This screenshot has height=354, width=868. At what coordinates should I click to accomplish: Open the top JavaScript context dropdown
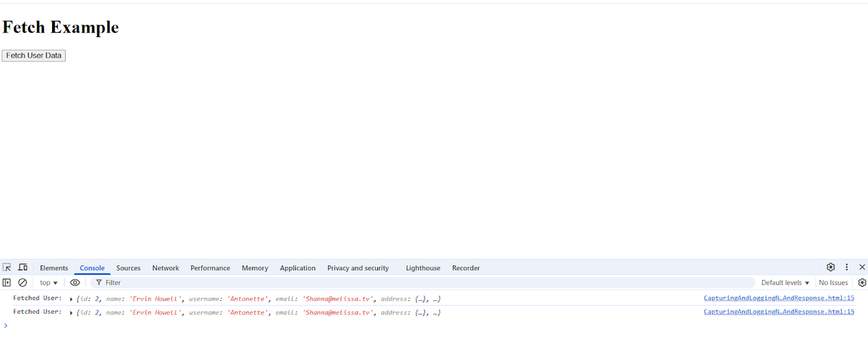48,283
